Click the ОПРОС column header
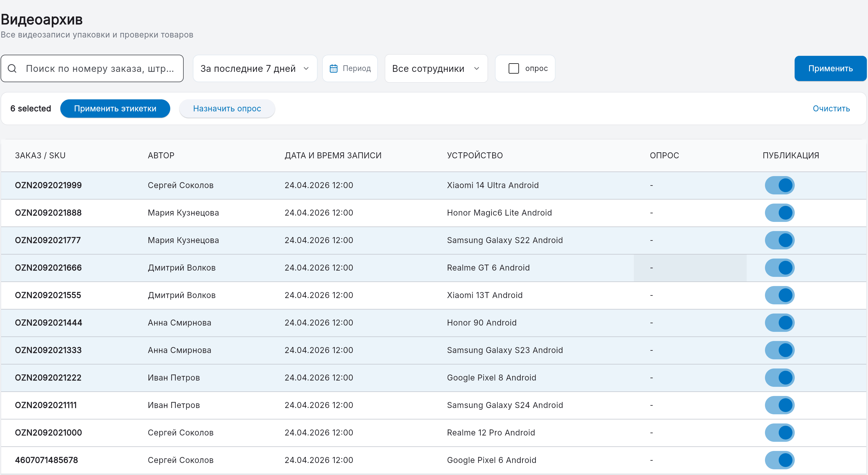 tap(664, 155)
